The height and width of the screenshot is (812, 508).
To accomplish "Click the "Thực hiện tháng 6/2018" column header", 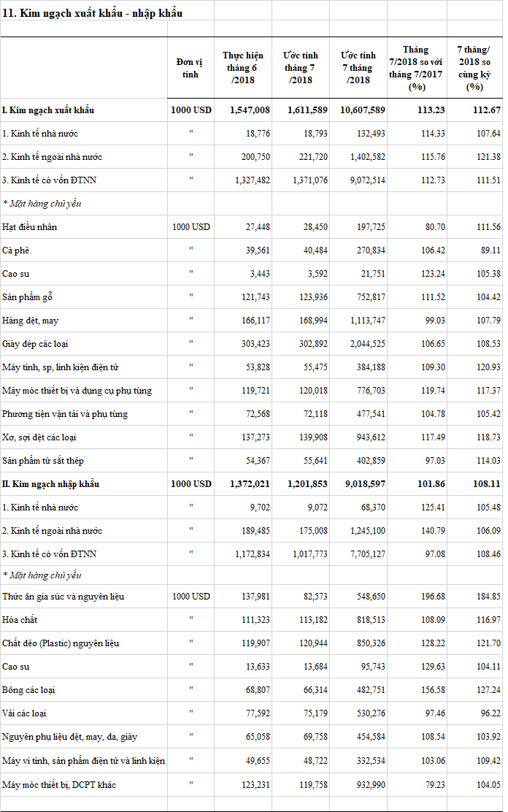I will point(243,68).
